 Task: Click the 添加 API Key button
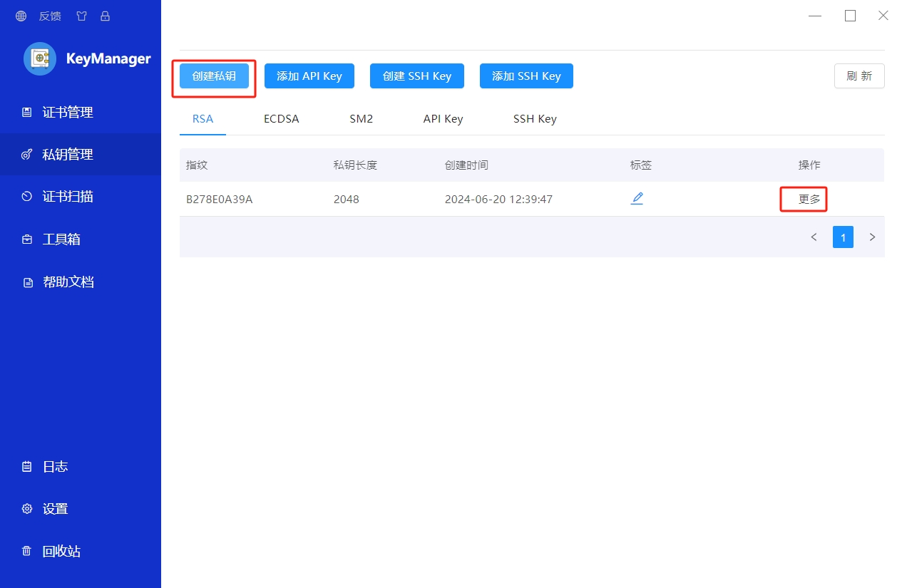pos(309,76)
